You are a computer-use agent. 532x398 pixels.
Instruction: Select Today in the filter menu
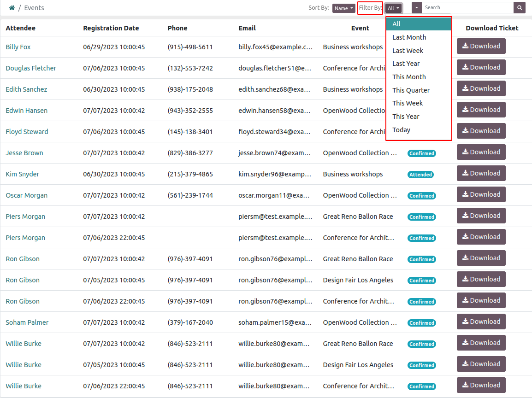click(x=419, y=129)
